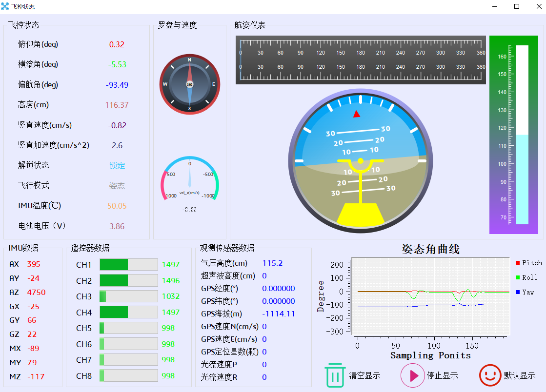Click the flight mode 姿态 text
The height and width of the screenshot is (392, 546).
117,186
